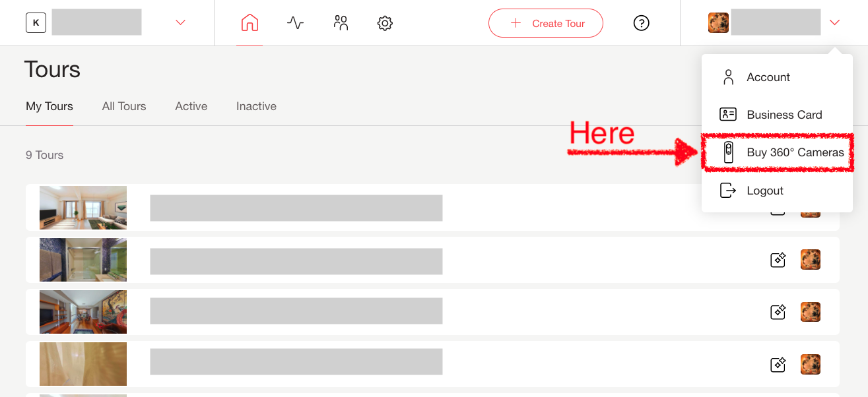Click the Help question mark icon
The width and height of the screenshot is (868, 397).
pos(641,23)
